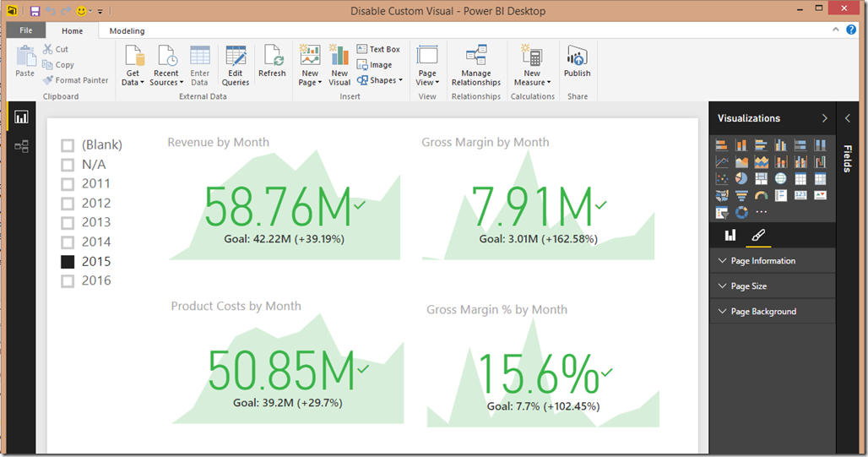Select the line and stacked column visual
The image size is (868, 457).
[780, 161]
